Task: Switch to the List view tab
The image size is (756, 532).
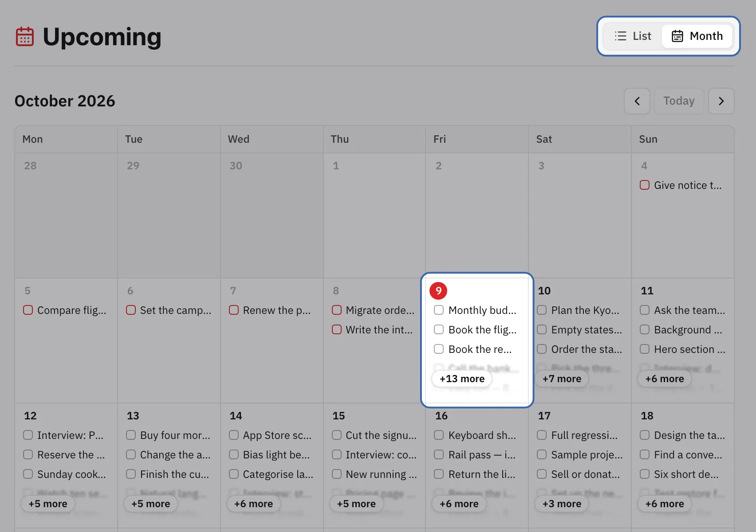Action: point(633,36)
